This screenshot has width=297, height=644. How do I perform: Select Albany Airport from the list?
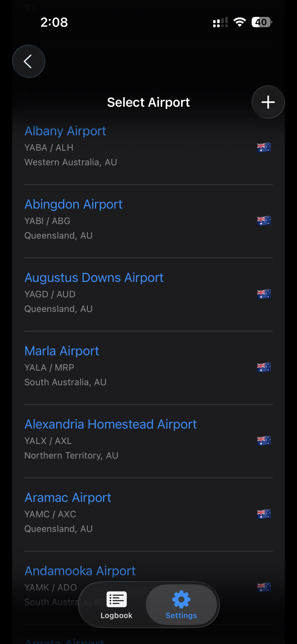coord(65,131)
